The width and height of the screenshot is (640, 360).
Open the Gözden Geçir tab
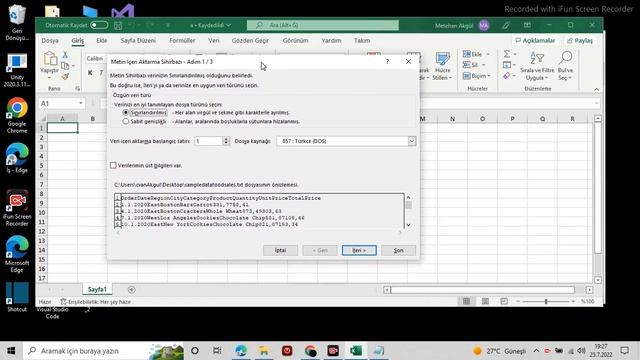250,40
